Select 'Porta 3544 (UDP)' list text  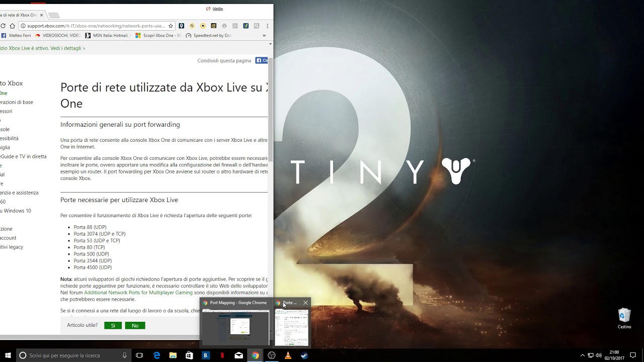click(x=93, y=261)
